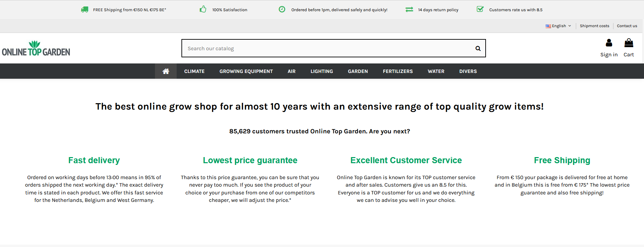
Task: Open the shopping bag Cart icon
Action: [629, 43]
